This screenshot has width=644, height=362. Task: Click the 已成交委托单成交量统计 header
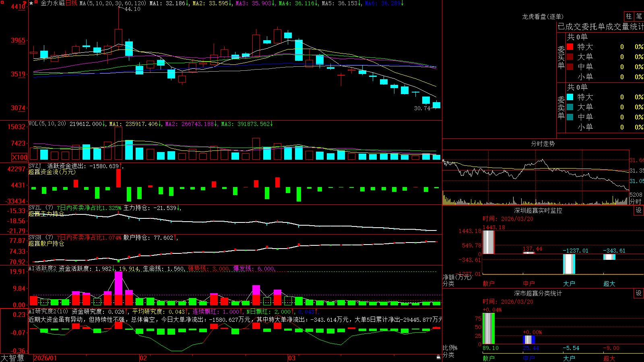tap(601, 27)
